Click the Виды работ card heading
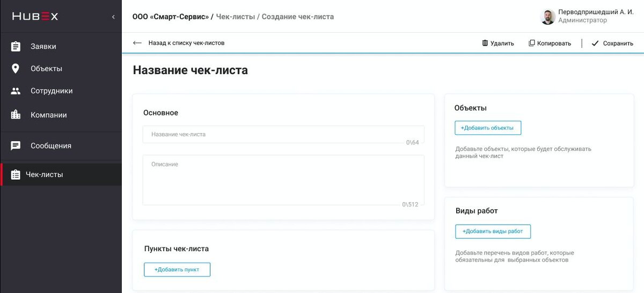The height and width of the screenshot is (293, 644). point(477,211)
